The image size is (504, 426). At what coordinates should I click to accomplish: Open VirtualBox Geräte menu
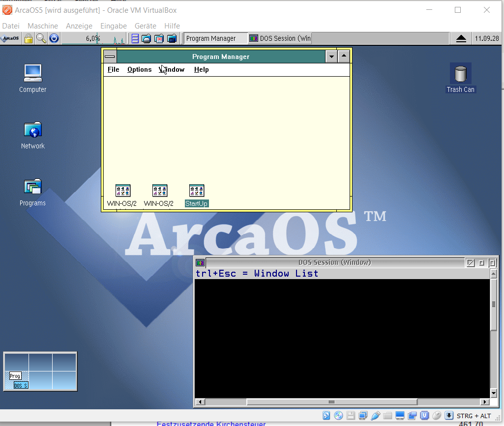pyautogui.click(x=145, y=26)
